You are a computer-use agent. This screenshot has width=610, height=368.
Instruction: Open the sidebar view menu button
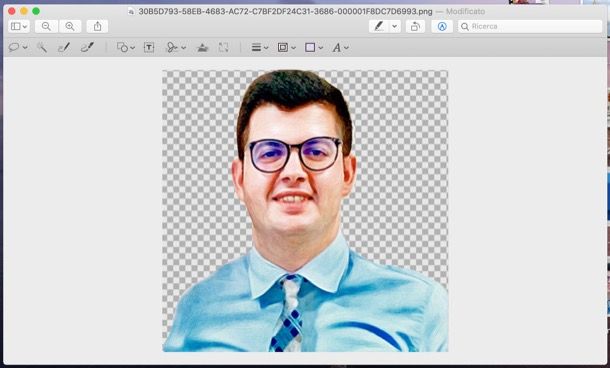19,26
